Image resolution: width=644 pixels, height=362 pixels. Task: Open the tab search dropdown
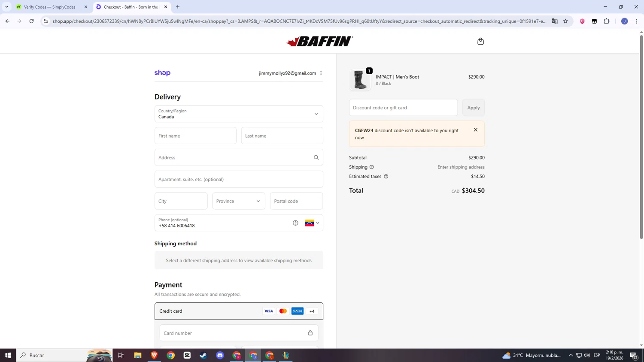[x=6, y=7]
